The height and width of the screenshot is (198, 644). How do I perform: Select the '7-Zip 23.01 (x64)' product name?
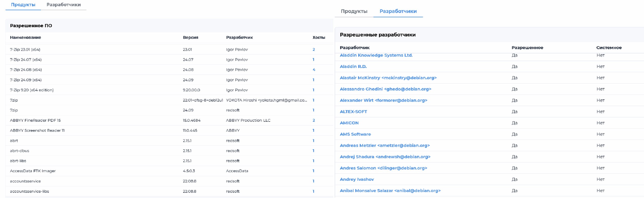(25, 50)
